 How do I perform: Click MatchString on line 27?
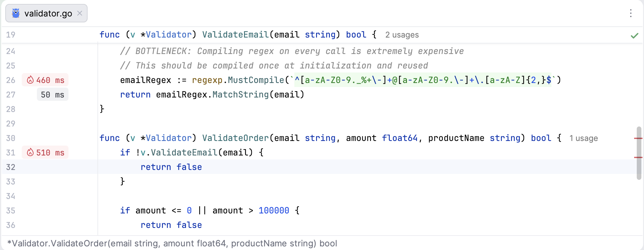pos(241,95)
